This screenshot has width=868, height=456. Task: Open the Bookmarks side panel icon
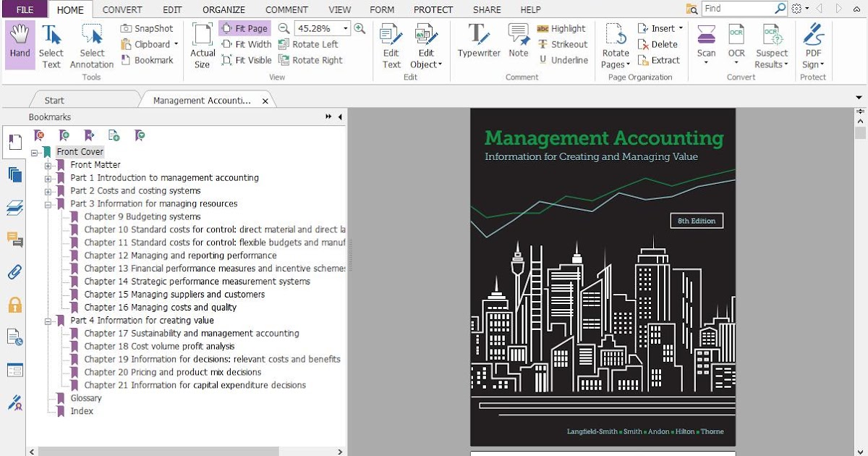pyautogui.click(x=14, y=143)
